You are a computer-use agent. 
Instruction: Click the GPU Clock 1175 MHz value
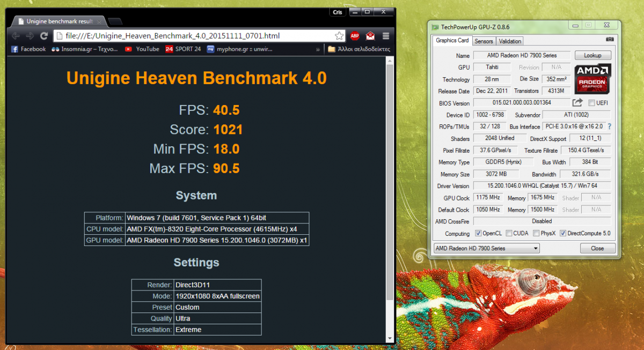click(488, 198)
